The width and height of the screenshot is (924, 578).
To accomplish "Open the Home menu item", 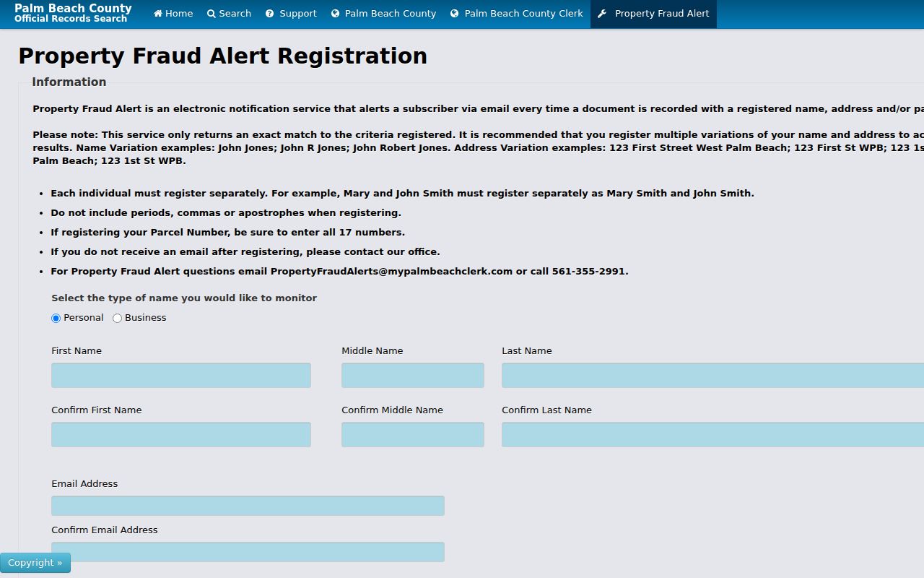I will pos(173,14).
